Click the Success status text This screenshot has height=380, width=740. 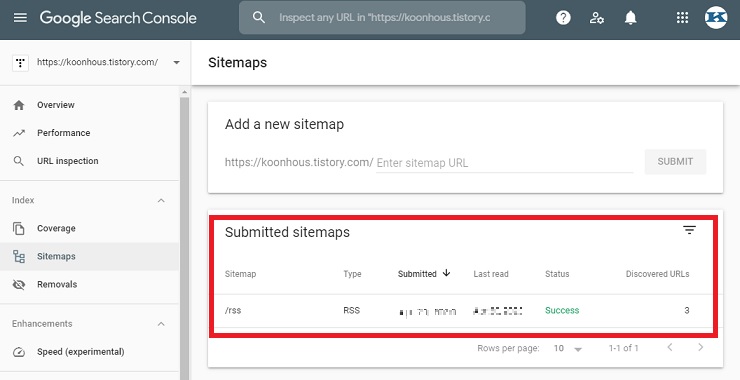click(562, 311)
